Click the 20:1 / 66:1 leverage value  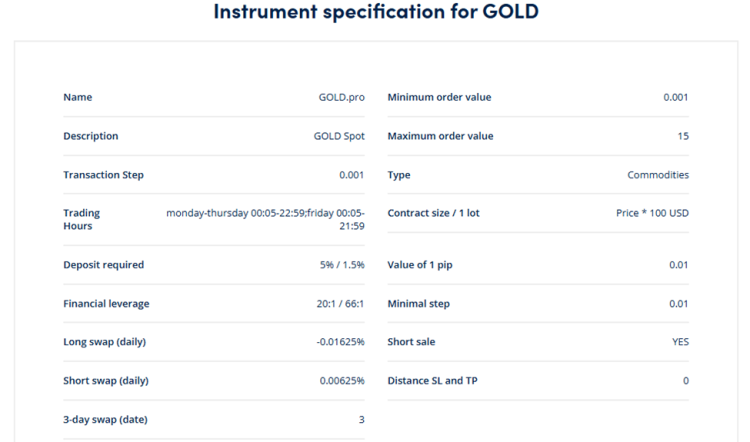[340, 304]
